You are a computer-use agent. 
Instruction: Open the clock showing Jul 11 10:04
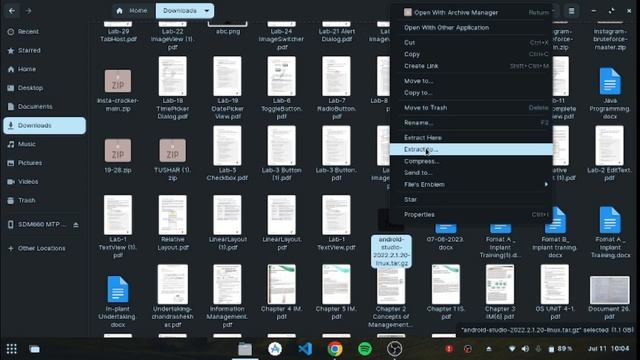tap(608, 349)
